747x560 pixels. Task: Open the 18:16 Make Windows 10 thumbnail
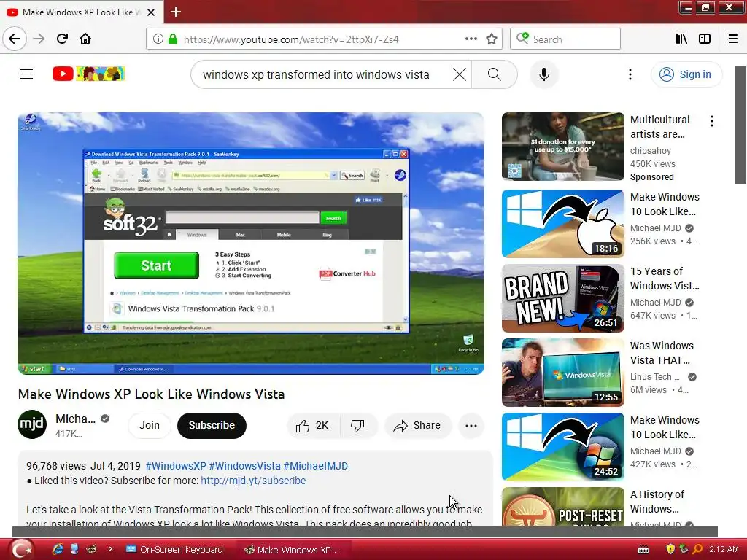[x=562, y=224]
